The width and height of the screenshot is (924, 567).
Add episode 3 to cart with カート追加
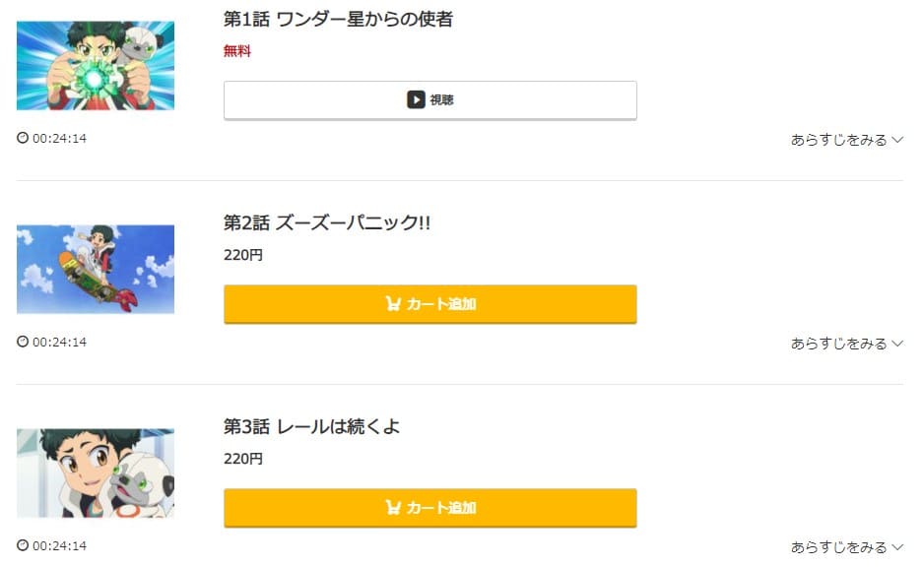[430, 508]
